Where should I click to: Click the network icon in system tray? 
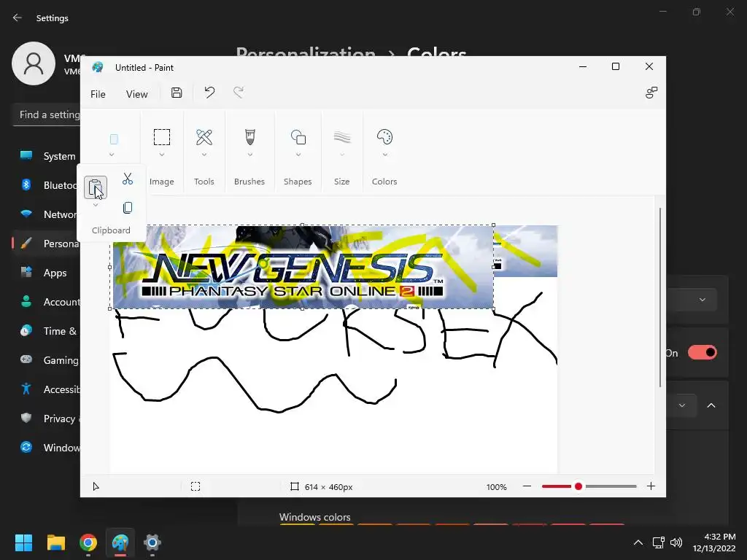click(x=659, y=542)
